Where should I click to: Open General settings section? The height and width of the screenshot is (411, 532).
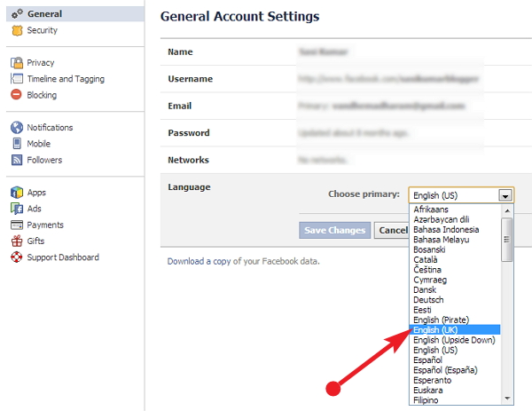click(x=75, y=14)
